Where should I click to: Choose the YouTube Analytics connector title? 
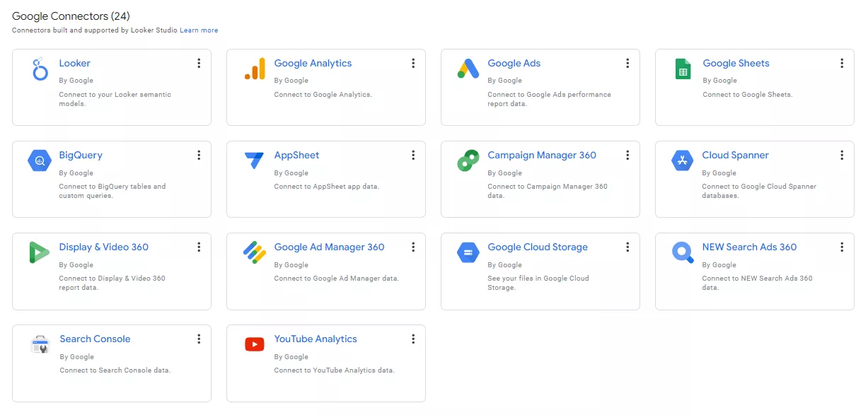tap(316, 339)
